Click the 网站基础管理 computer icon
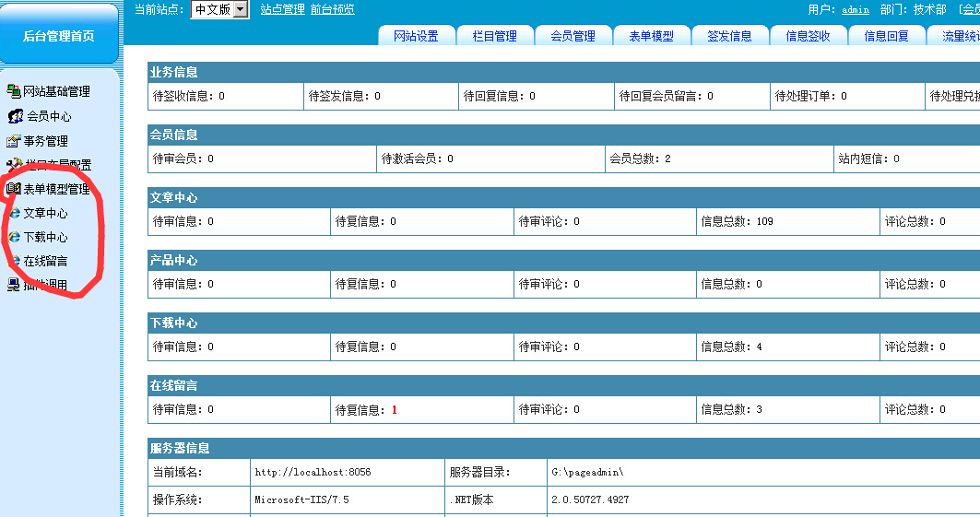Viewport: 980px width, 517px height. [13, 91]
